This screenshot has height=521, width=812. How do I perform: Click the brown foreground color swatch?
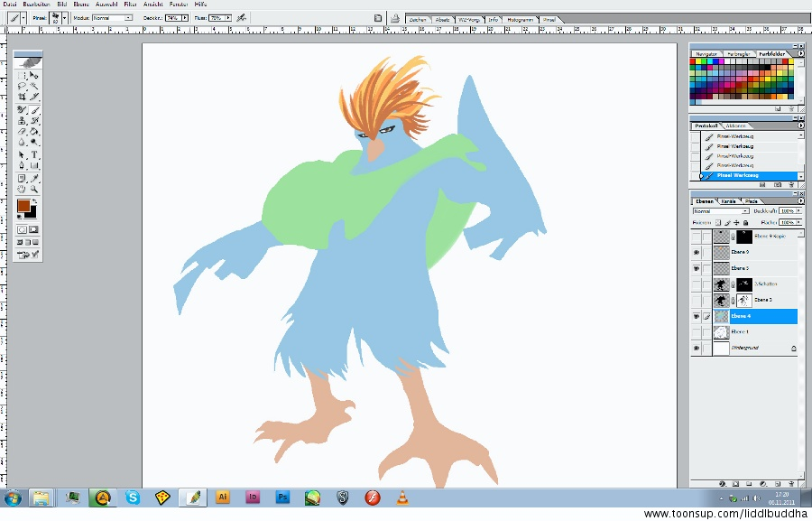pyautogui.click(x=23, y=205)
